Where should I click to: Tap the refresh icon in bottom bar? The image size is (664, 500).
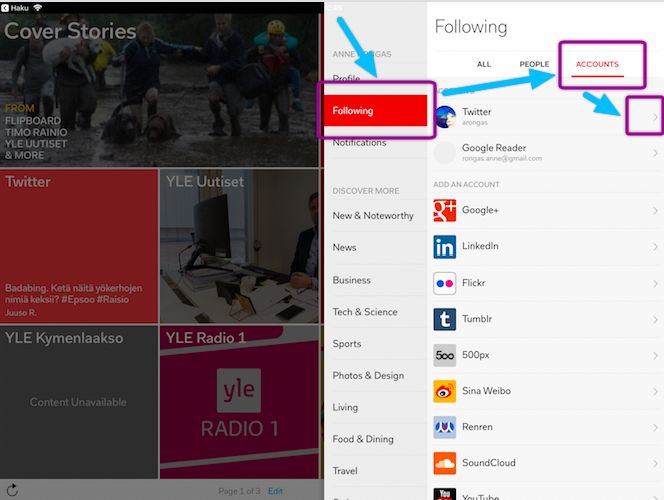point(12,490)
